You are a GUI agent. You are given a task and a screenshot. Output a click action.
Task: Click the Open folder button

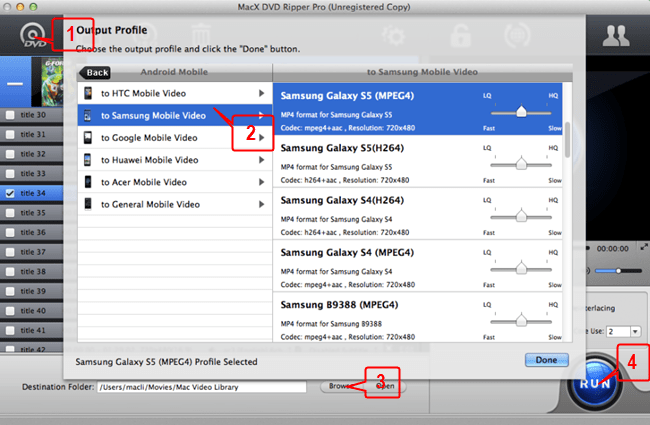(x=386, y=386)
